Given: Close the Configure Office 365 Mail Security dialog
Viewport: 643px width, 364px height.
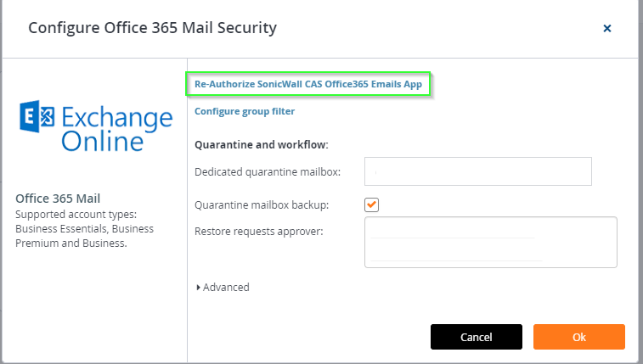Looking at the screenshot, I should (x=607, y=28).
